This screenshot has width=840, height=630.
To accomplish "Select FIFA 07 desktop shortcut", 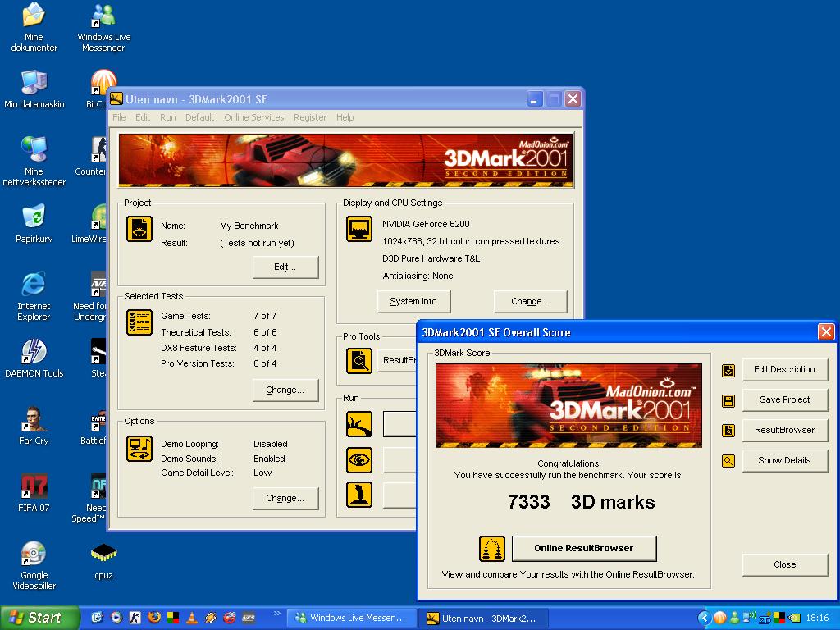I will click(34, 493).
